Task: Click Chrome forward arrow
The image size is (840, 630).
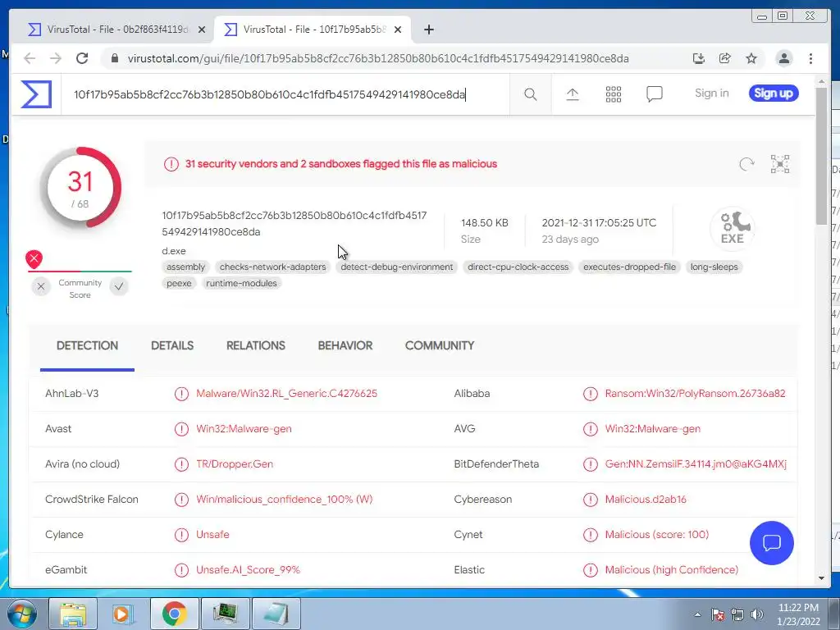Action: (x=56, y=58)
